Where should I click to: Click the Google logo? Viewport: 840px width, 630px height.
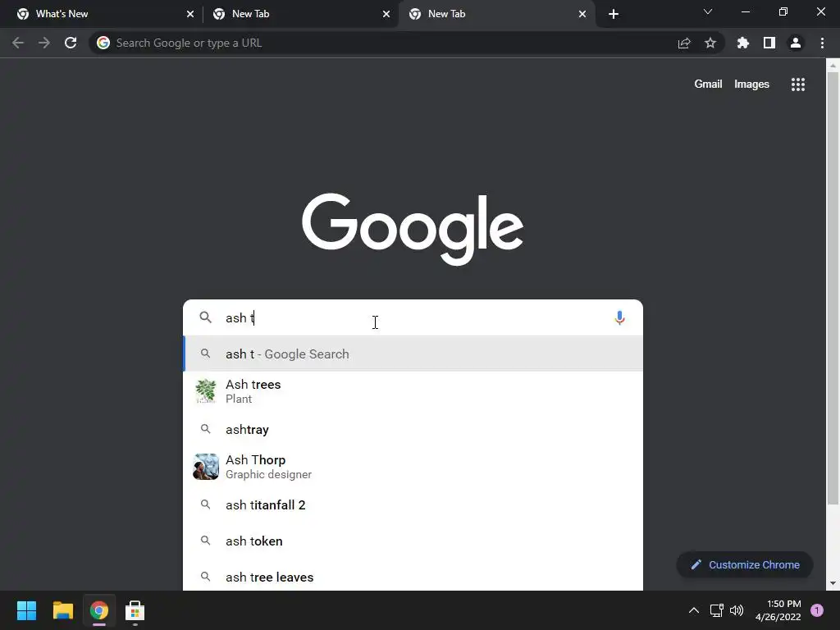pyautogui.click(x=413, y=229)
